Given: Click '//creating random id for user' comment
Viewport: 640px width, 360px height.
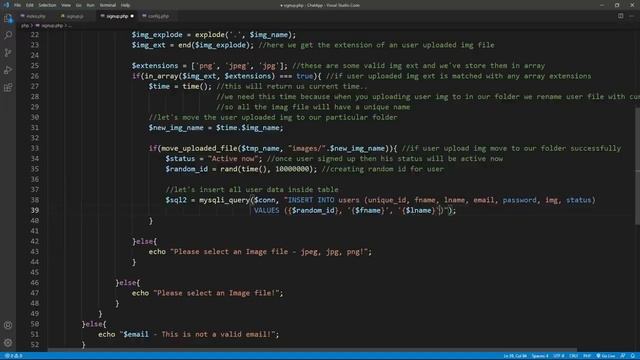Looking at the screenshot, I should point(382,169).
